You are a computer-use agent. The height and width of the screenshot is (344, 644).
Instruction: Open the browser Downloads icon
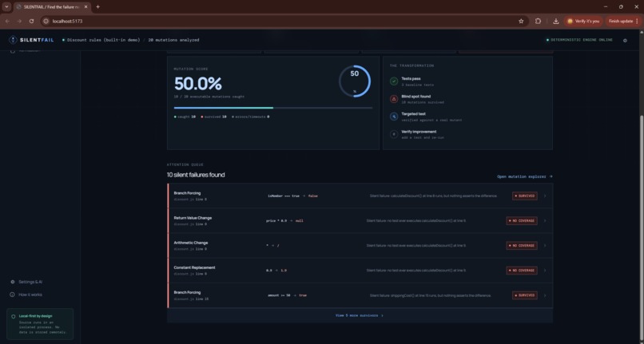(x=555, y=22)
